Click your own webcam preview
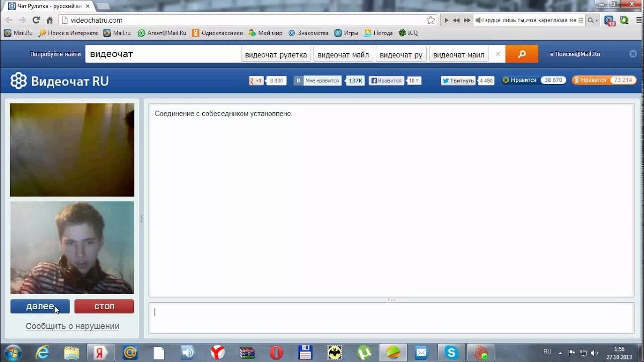This screenshot has width=644, height=362. click(x=72, y=248)
